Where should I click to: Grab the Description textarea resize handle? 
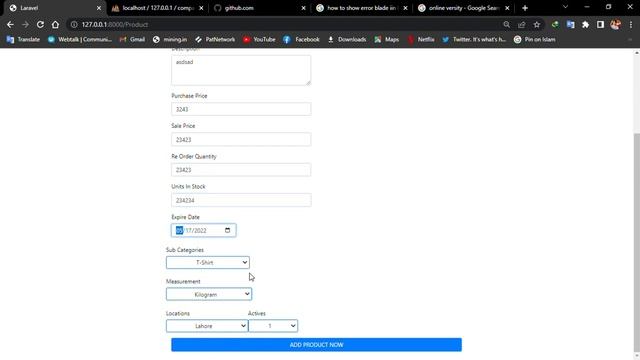pos(308,82)
